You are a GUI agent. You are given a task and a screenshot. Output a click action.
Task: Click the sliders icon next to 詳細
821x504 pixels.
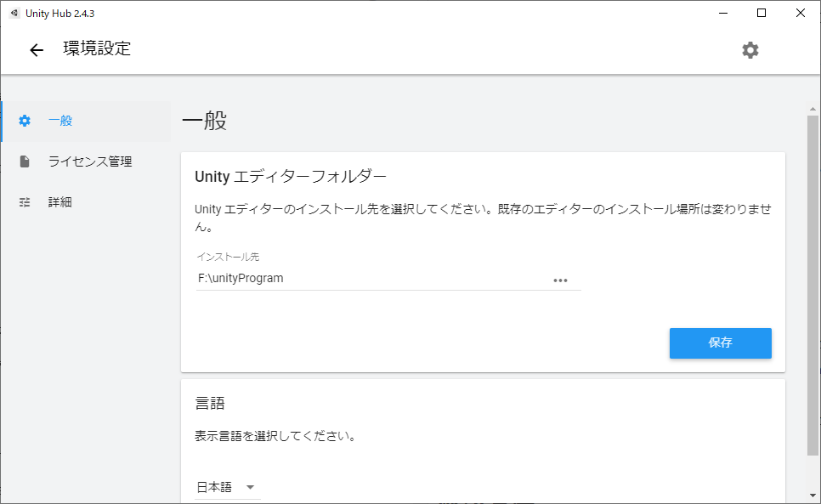[x=25, y=202]
